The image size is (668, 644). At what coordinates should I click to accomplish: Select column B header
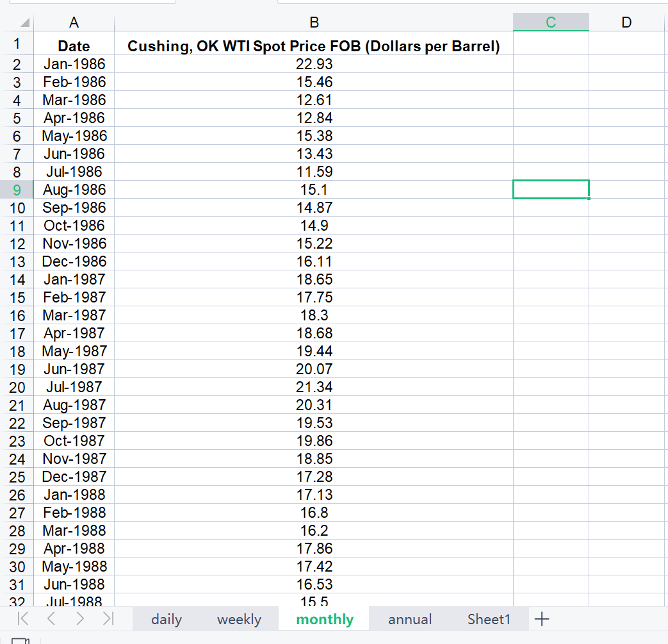pos(314,22)
